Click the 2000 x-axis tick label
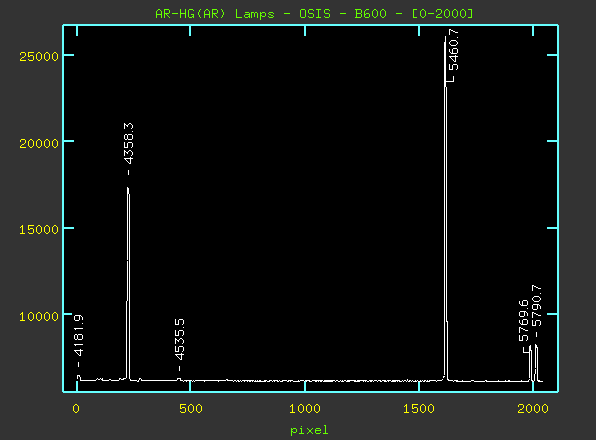Viewport: 596px width, 440px height. tap(533, 409)
